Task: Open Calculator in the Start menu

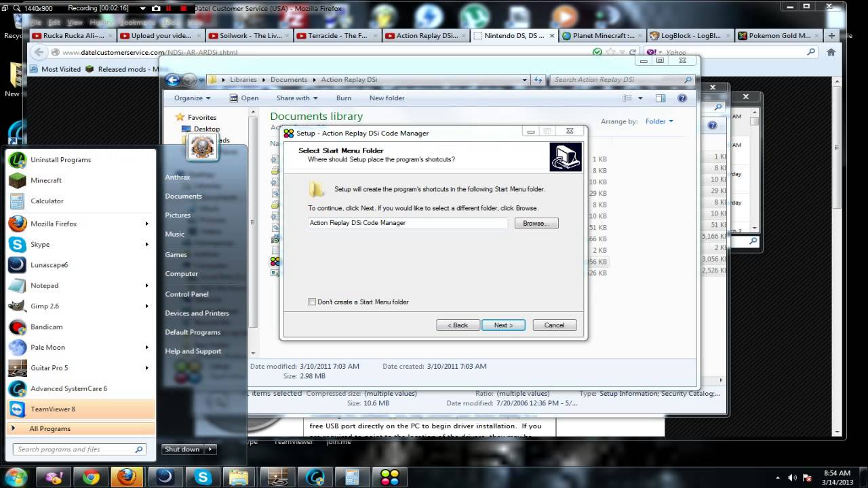Action: coord(80,201)
